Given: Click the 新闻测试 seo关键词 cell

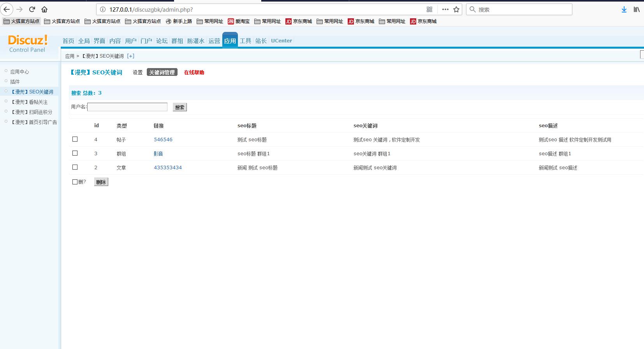Looking at the screenshot, I should pos(375,168).
